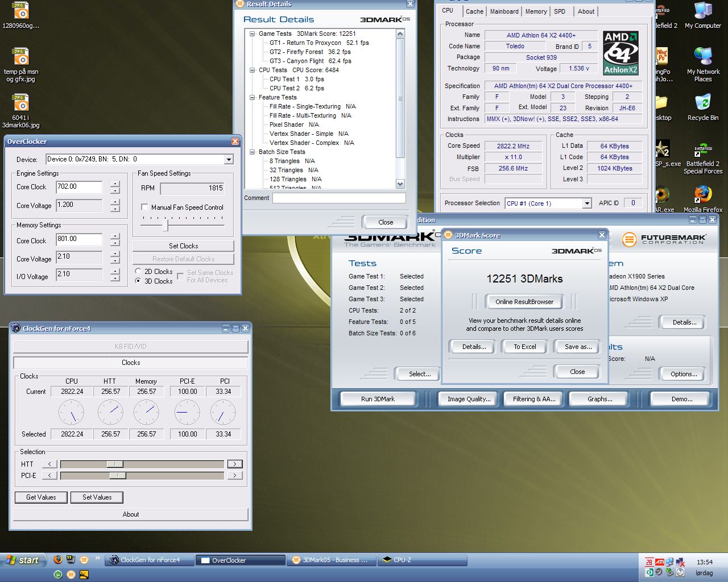728x582 pixels.
Task: Switch to the Mainboard tab in CPU-Z
Action: point(504,11)
